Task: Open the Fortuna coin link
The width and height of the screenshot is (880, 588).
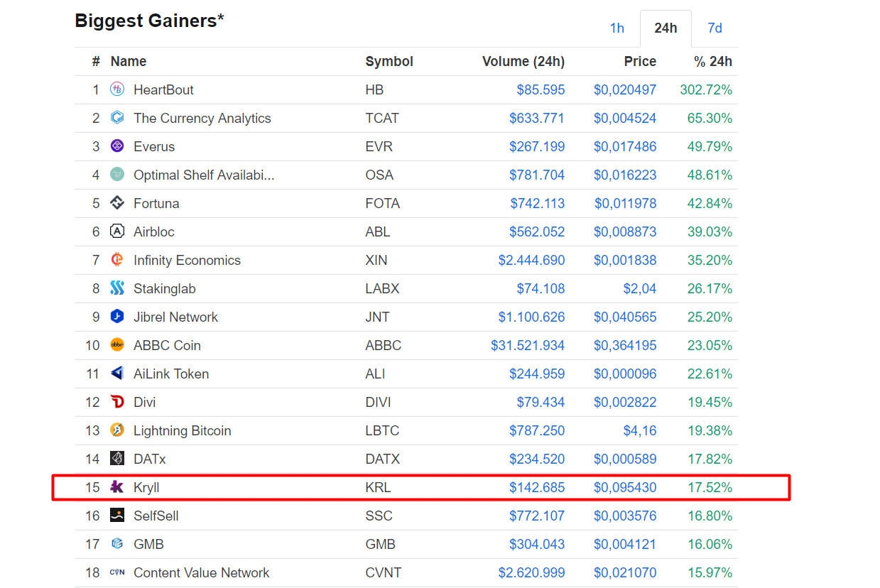Action: pos(156,204)
